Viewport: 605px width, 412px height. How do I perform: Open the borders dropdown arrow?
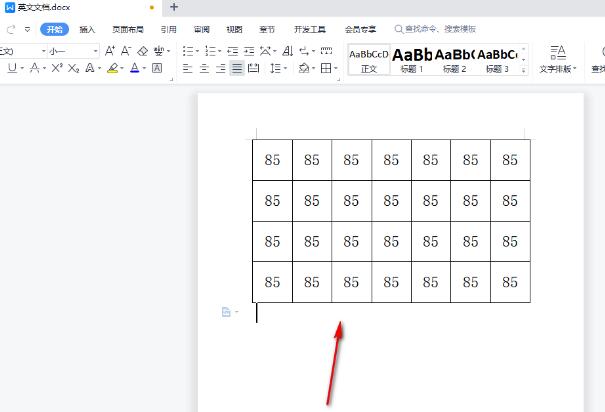(336, 69)
